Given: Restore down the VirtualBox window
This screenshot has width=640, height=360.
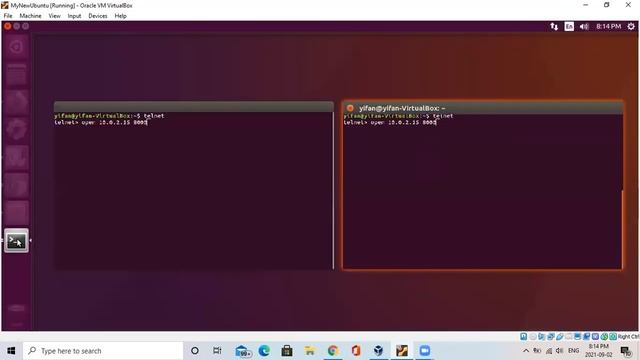Looking at the screenshot, I should coord(607,5).
